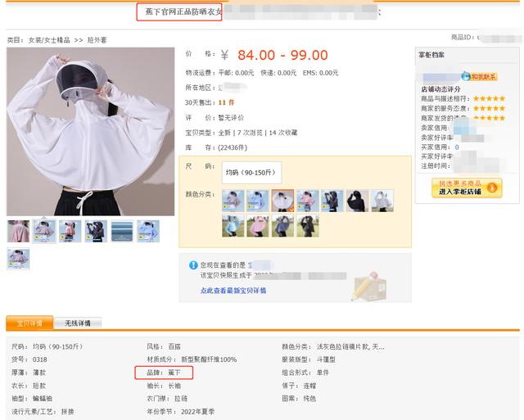
Task: Click the Wangwang contact seller icon
Action: (480, 76)
